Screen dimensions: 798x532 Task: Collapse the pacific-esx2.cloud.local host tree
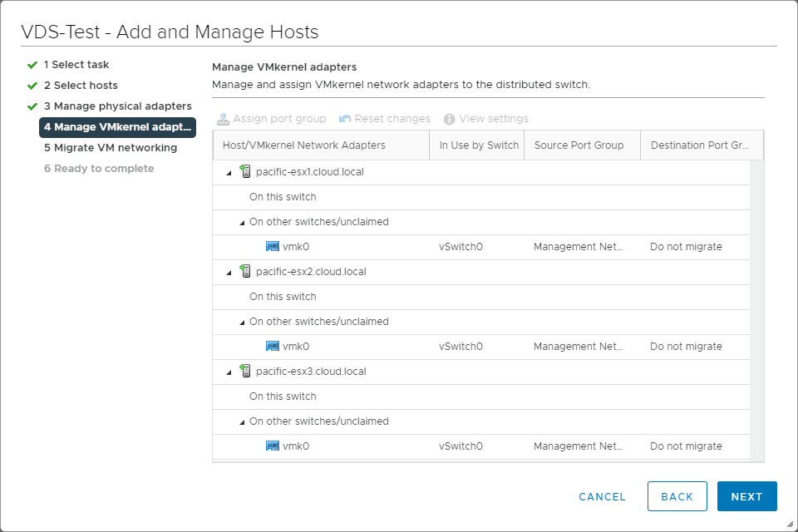pos(229,273)
